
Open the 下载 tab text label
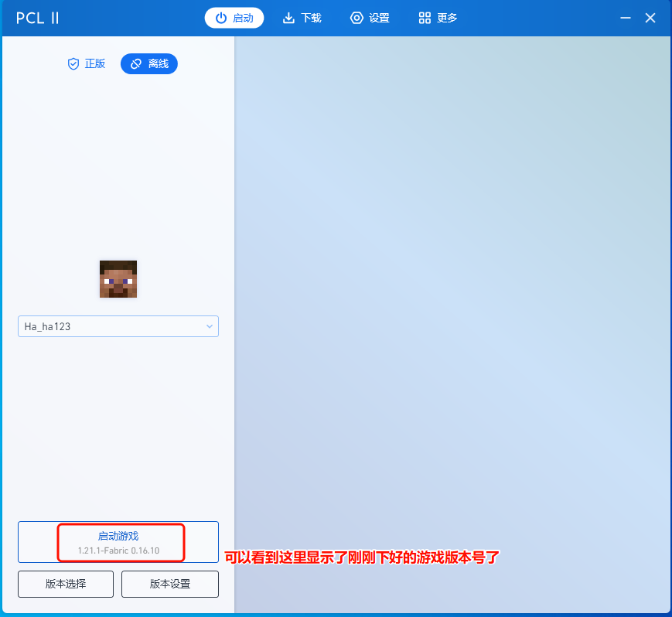(x=311, y=18)
